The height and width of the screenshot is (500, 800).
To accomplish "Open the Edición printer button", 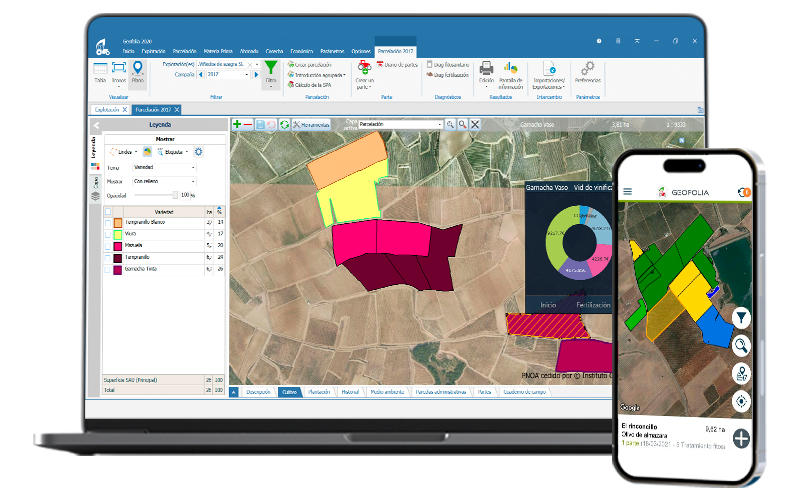I will (x=487, y=72).
